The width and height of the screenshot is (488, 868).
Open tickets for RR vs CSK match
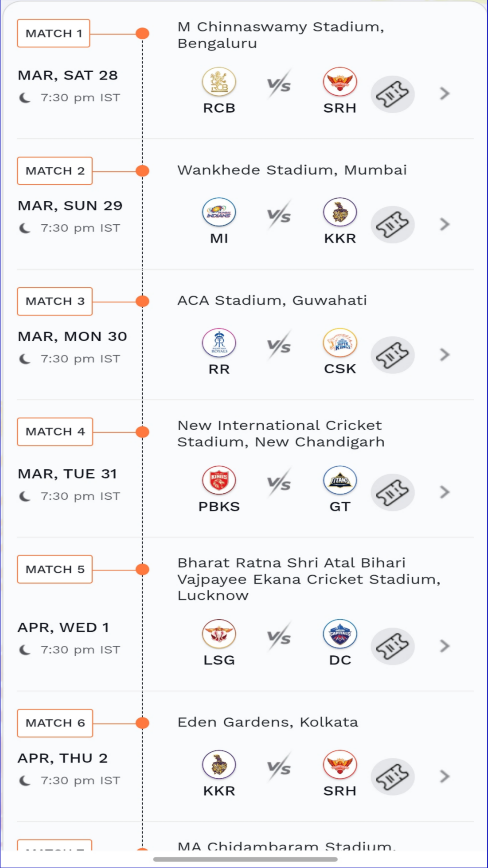392,355
